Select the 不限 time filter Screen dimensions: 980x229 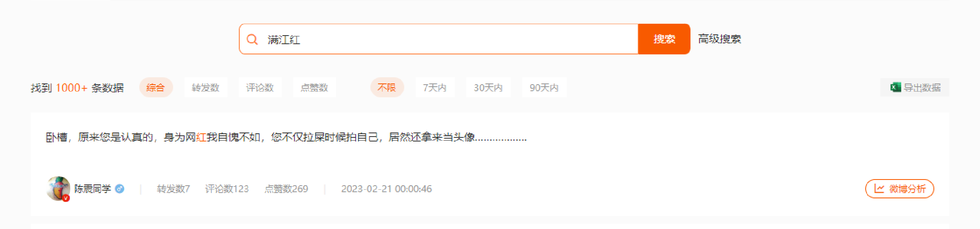pos(387,88)
